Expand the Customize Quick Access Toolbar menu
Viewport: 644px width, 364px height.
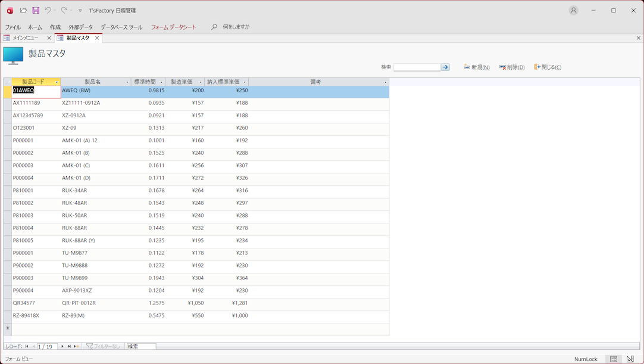[80, 11]
